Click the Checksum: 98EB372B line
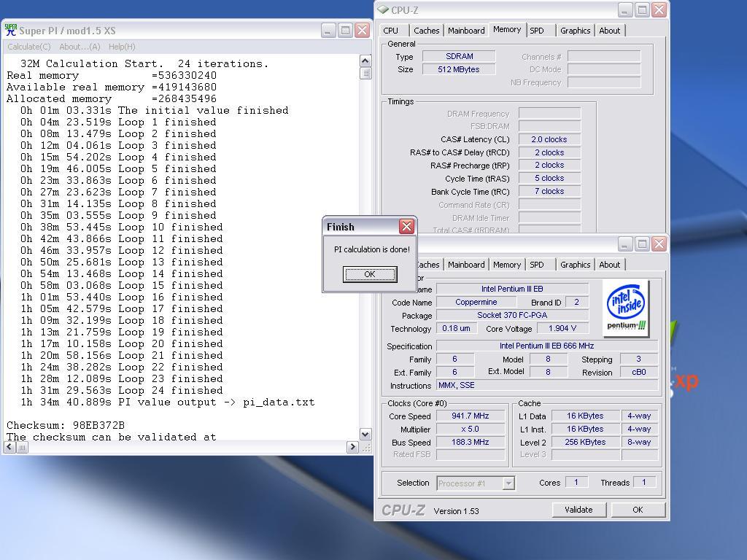 66,425
